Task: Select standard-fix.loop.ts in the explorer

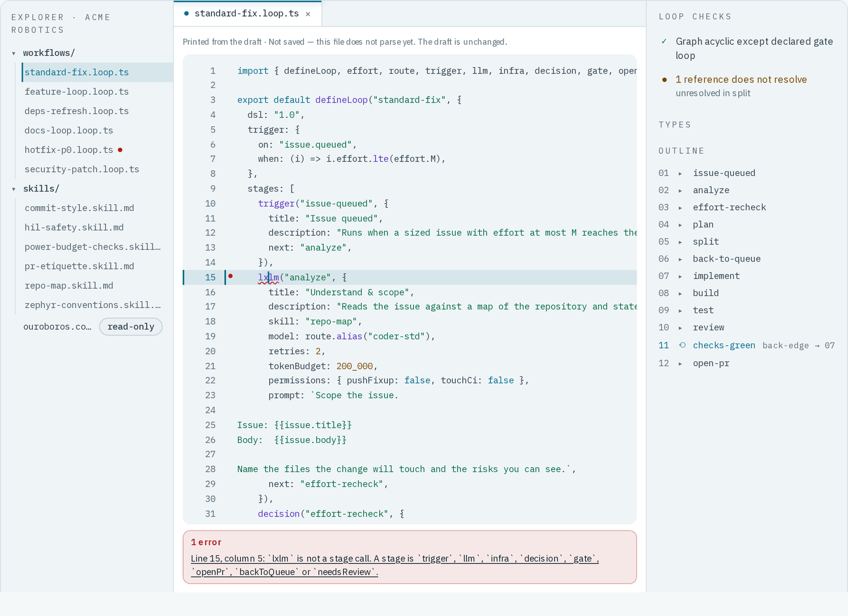Action: (x=97, y=72)
